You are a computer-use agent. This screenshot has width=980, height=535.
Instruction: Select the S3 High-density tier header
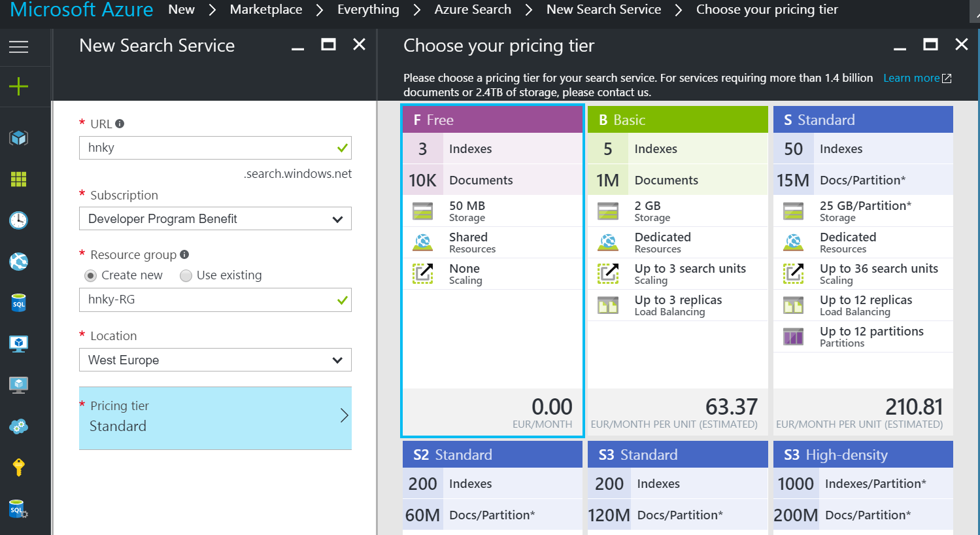point(863,455)
